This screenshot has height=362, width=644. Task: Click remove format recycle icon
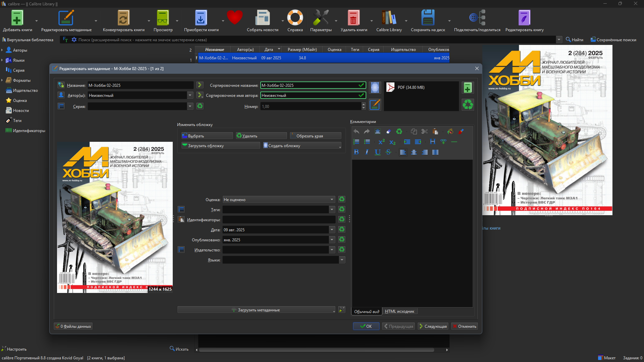click(x=468, y=105)
